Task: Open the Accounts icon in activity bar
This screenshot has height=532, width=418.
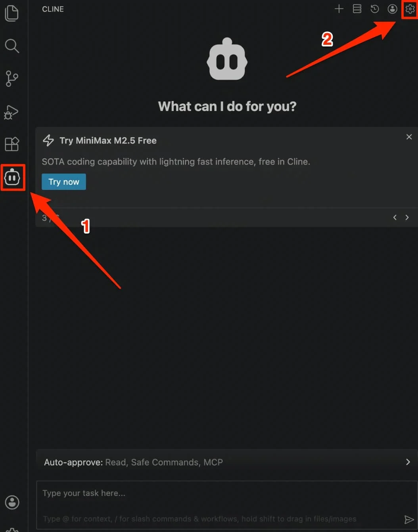Action: tap(12, 502)
